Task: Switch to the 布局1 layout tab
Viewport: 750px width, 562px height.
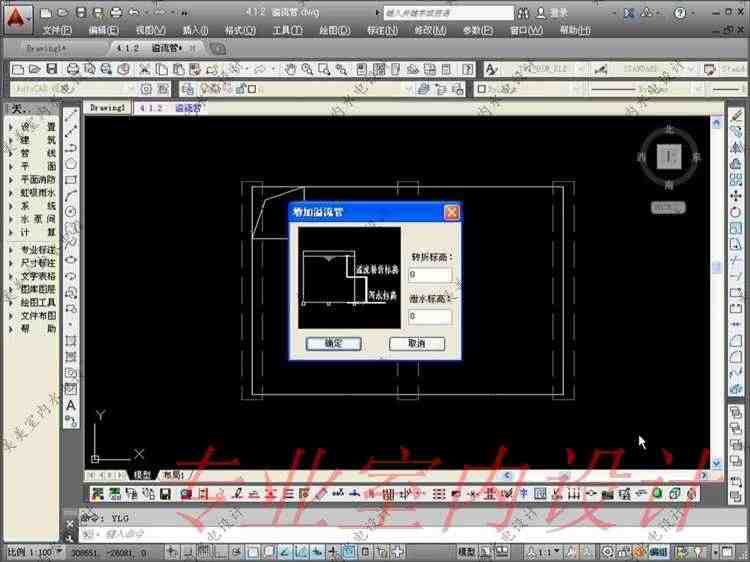Action: point(174,475)
